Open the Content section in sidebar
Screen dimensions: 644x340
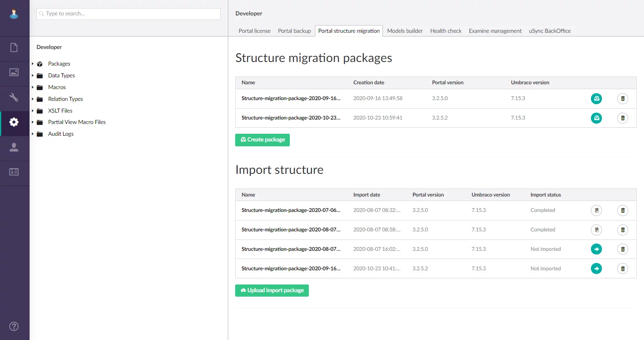click(x=14, y=48)
